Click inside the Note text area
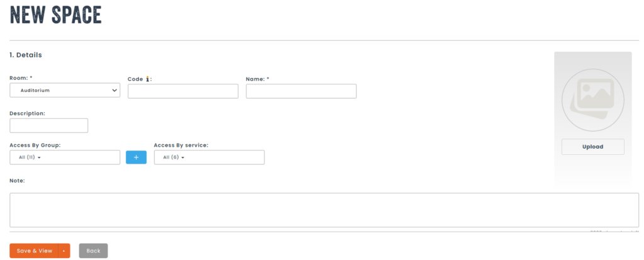 (324, 210)
